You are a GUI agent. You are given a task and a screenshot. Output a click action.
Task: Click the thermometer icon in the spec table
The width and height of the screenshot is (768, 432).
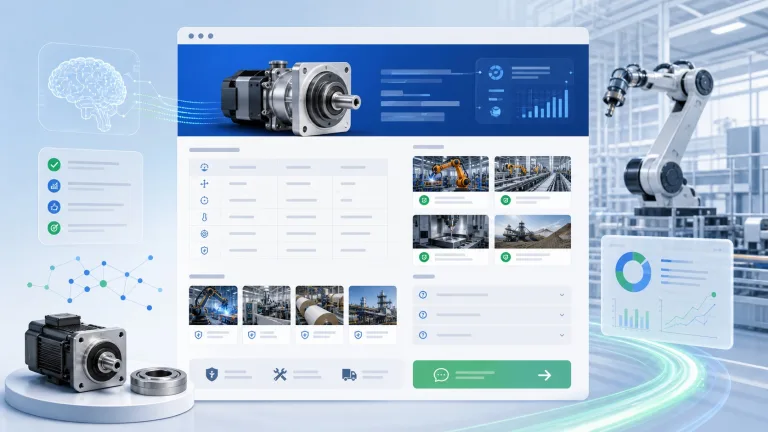[x=204, y=217]
